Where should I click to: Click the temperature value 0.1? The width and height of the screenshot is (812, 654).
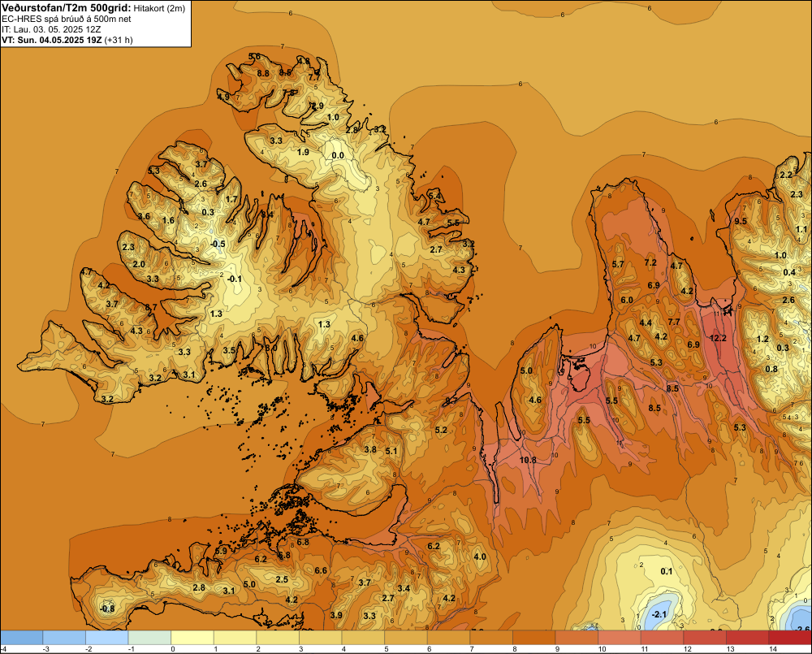tap(667, 571)
